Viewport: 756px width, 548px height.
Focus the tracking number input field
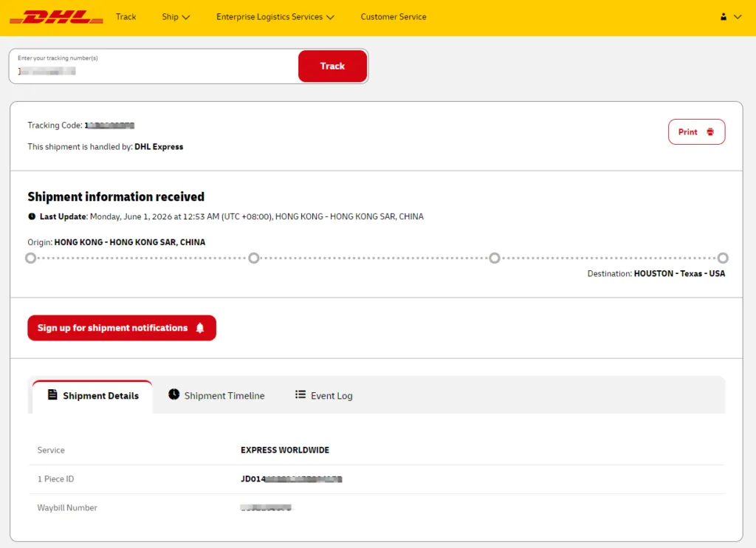154,66
